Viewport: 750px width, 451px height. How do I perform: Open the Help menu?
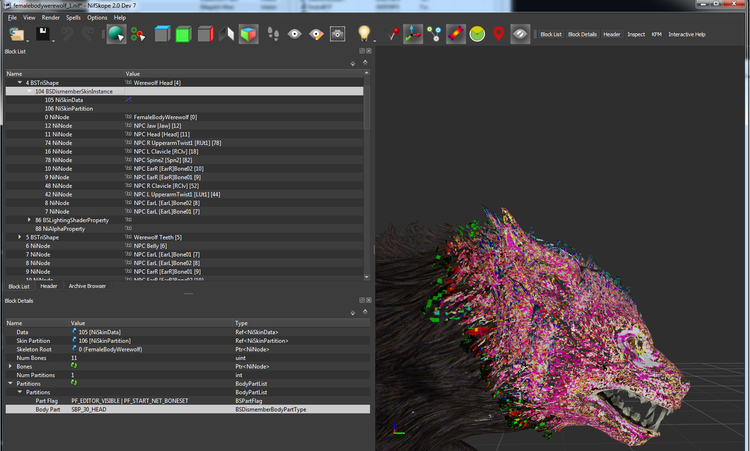coord(120,18)
